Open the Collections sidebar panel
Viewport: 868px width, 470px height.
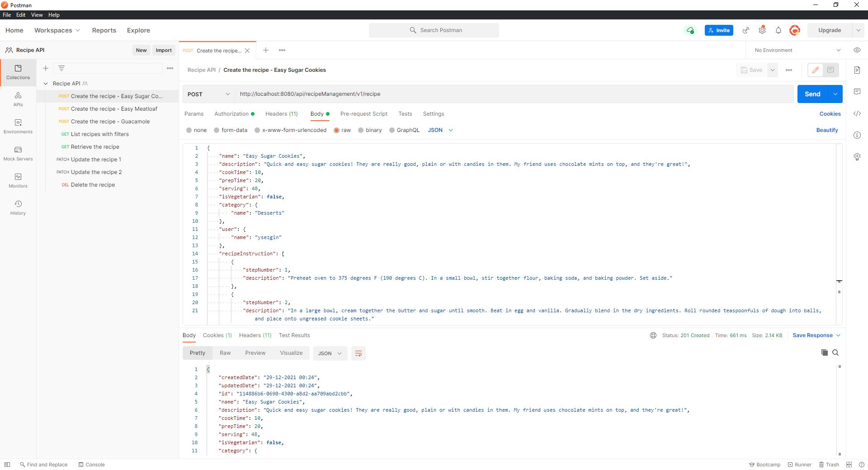click(x=18, y=72)
